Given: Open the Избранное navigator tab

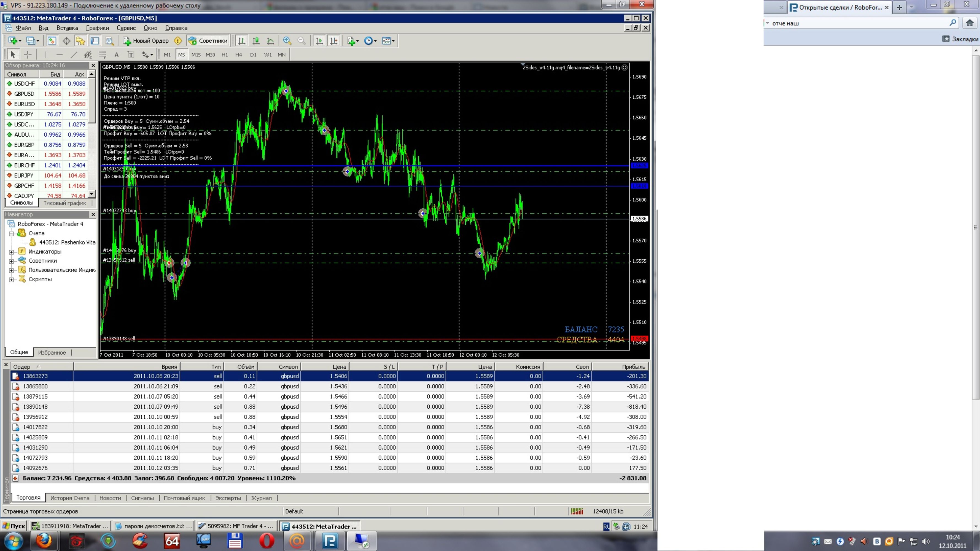Looking at the screenshot, I should [52, 353].
